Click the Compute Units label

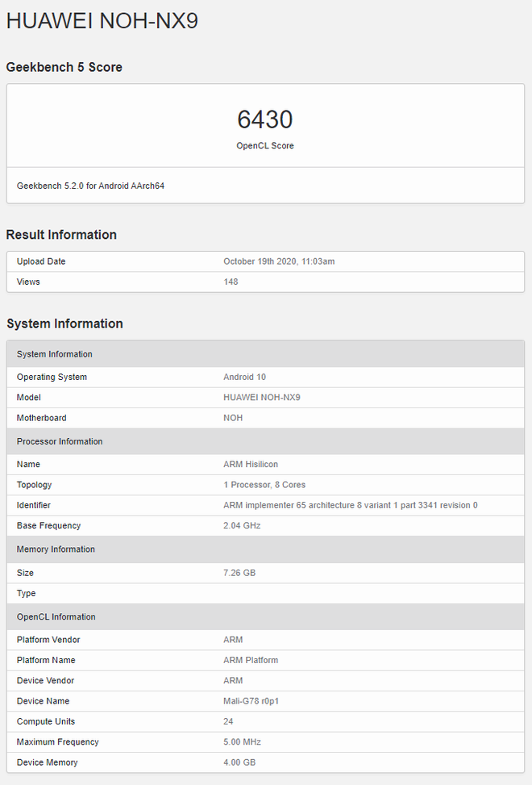(45, 722)
